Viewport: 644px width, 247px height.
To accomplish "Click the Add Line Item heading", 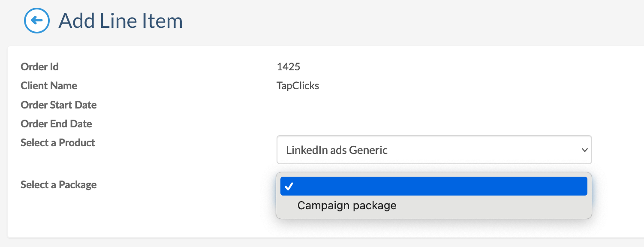I will click(120, 20).
